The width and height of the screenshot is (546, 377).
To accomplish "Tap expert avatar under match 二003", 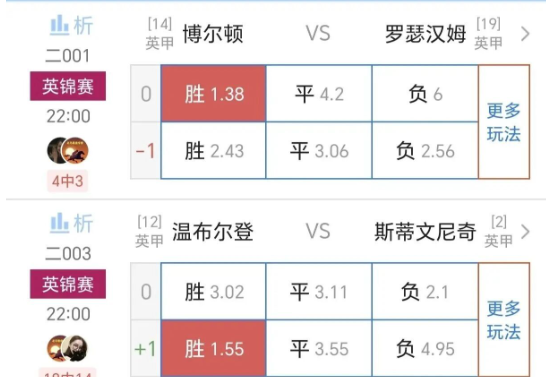I will [x=68, y=348].
